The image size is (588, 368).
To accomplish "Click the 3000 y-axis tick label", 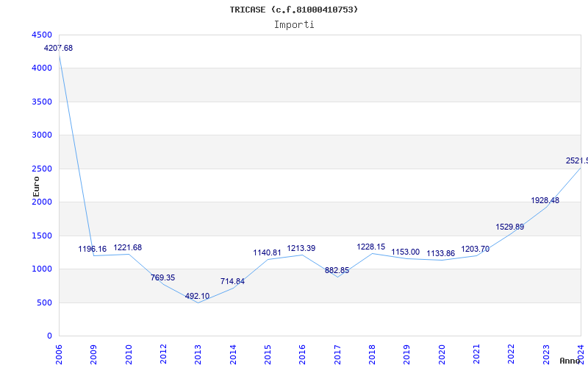I will [x=42, y=135].
